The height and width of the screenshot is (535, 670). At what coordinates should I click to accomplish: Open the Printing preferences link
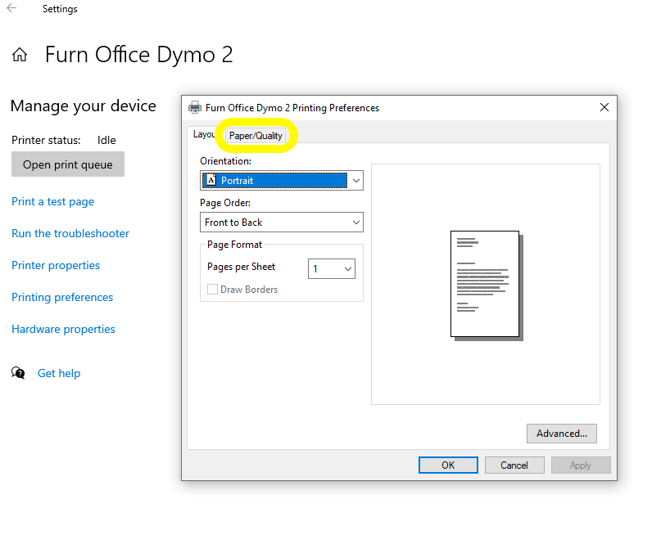pyautogui.click(x=62, y=297)
